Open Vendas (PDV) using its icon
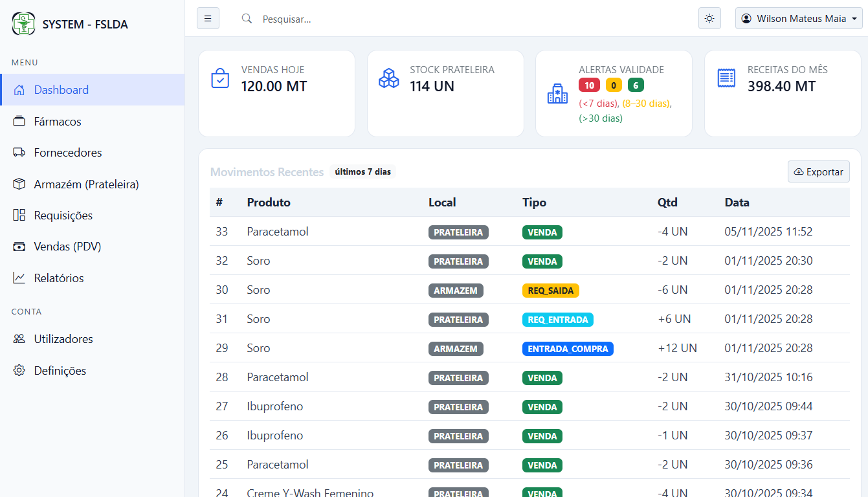 point(18,246)
